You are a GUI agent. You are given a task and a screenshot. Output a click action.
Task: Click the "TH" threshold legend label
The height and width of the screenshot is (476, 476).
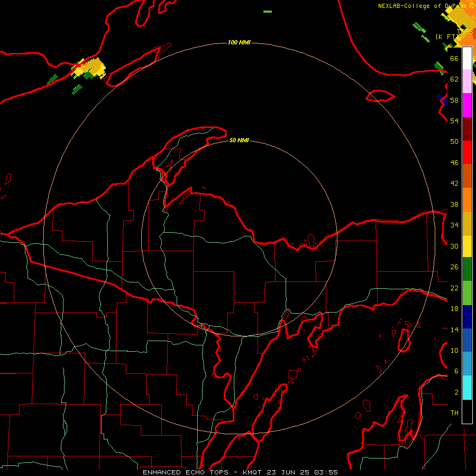454,413
